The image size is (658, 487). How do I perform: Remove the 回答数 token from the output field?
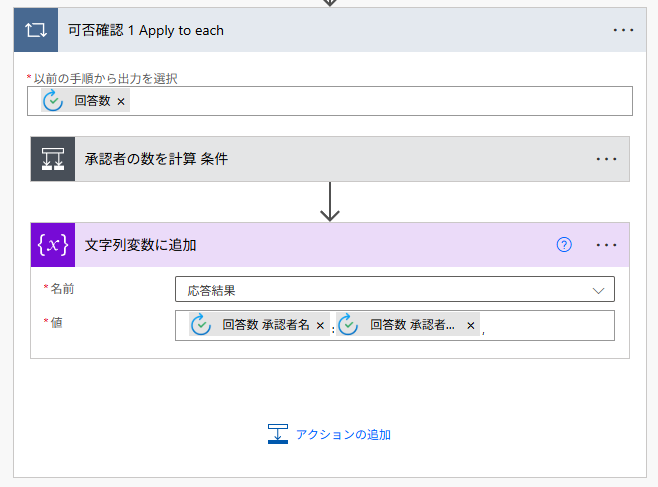[x=121, y=102]
